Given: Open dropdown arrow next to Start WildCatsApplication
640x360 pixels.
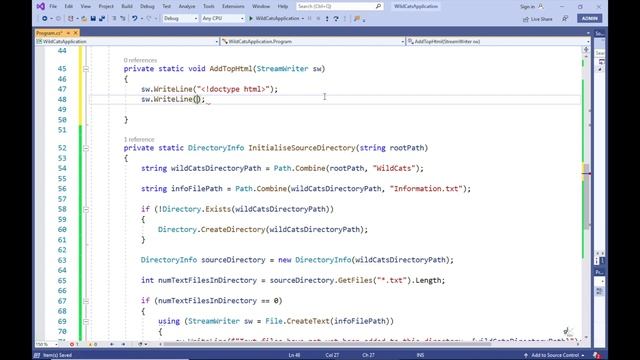Looking at the screenshot, I should point(303,19).
